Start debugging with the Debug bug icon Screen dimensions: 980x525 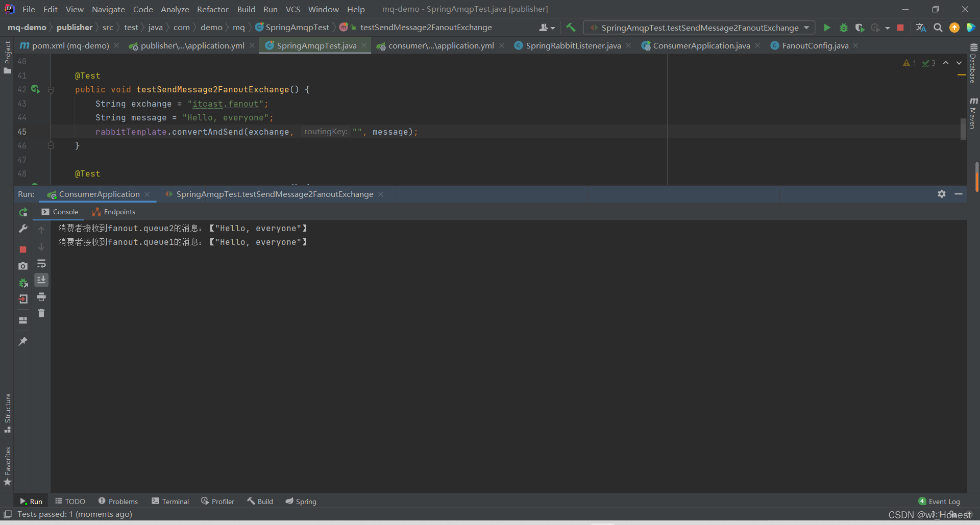[843, 28]
